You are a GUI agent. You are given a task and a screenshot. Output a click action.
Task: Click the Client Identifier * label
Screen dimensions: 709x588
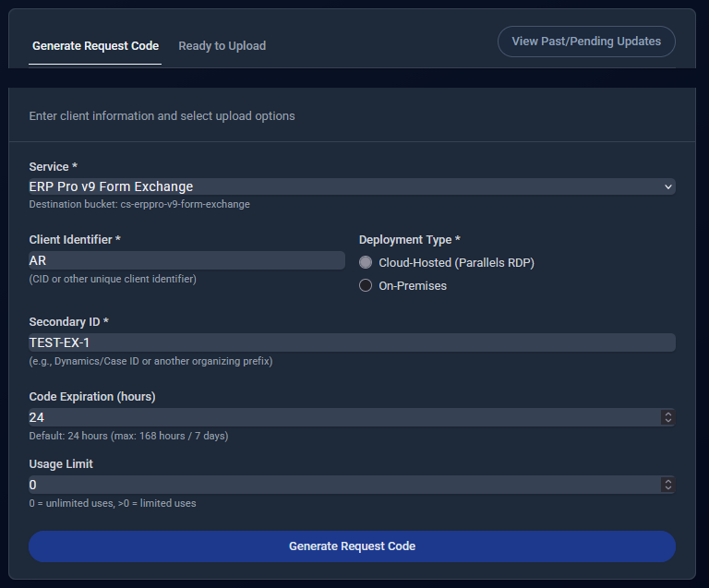tap(75, 240)
